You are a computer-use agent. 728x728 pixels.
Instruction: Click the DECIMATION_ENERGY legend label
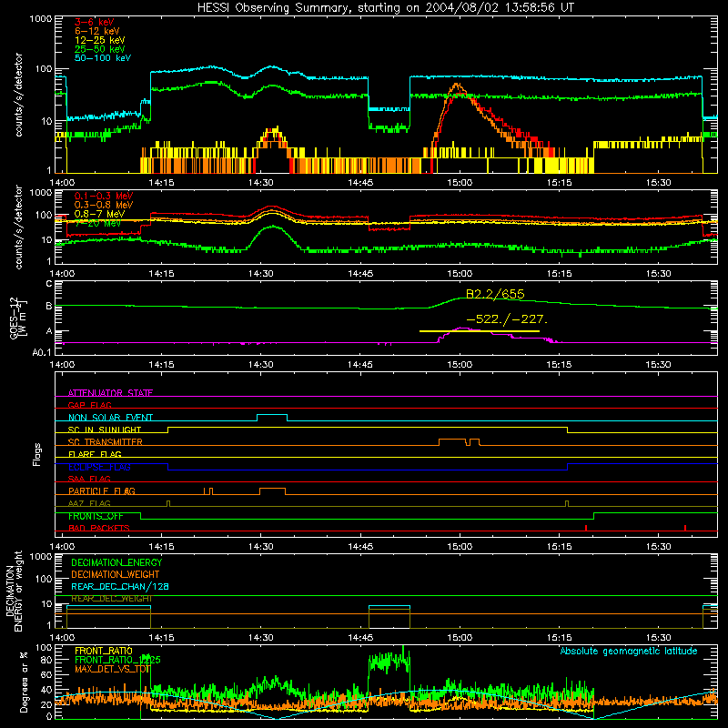point(116,562)
